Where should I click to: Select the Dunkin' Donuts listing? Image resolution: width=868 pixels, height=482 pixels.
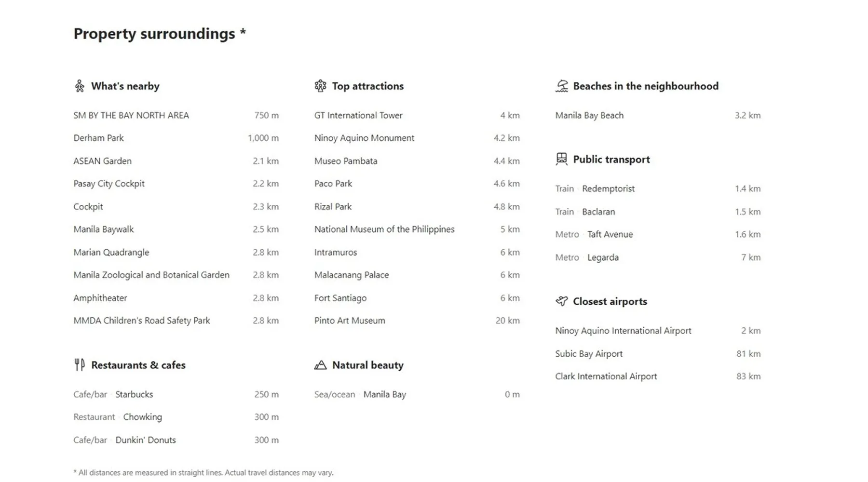[x=146, y=440]
